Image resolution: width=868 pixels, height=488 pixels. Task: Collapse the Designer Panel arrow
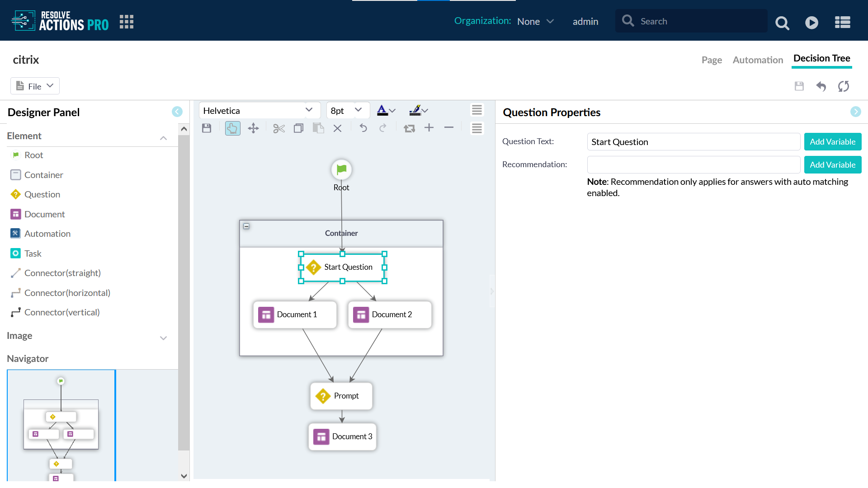[x=177, y=112]
